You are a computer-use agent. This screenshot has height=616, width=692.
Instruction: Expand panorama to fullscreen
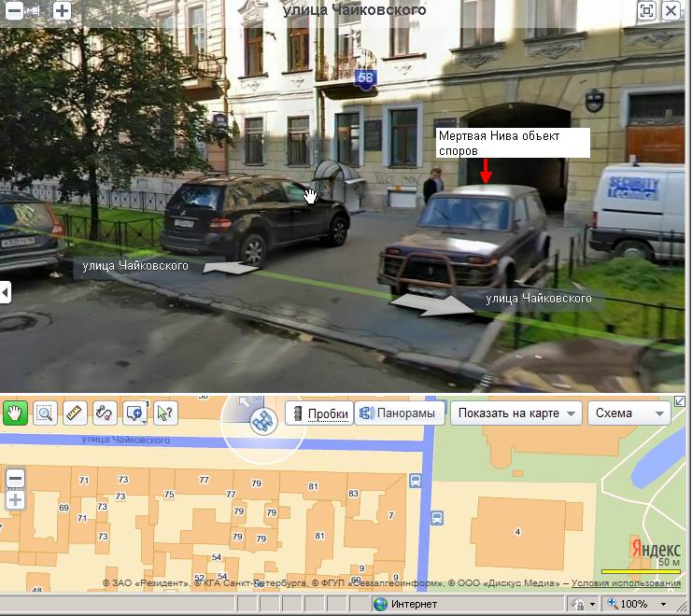tap(646, 11)
